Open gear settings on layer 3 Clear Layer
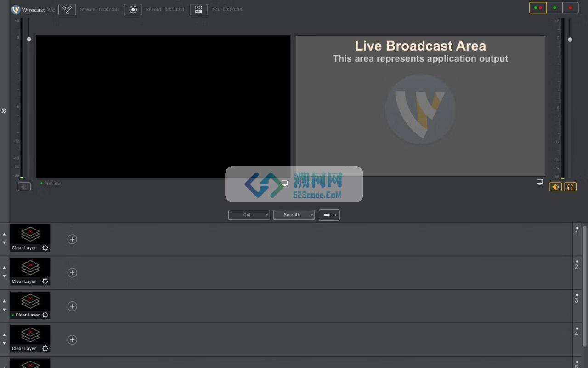Screen dimensions: 588x368 (x=45, y=315)
